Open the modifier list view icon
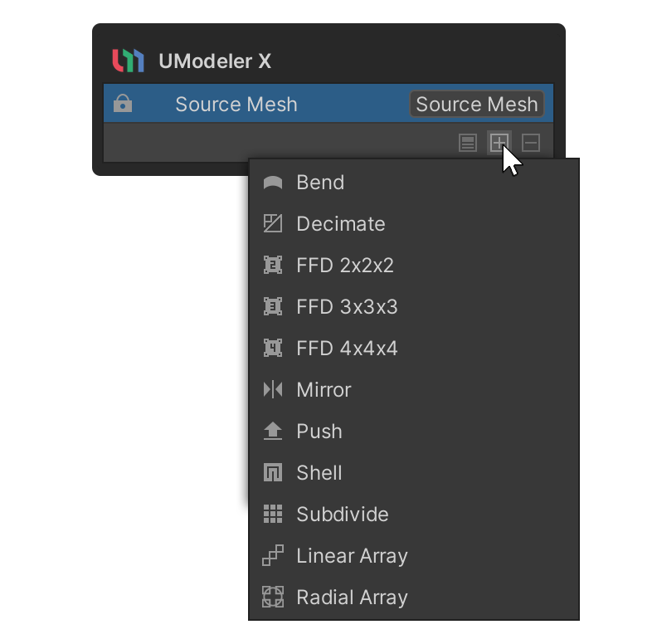Screen dimensions: 657x644 468,143
